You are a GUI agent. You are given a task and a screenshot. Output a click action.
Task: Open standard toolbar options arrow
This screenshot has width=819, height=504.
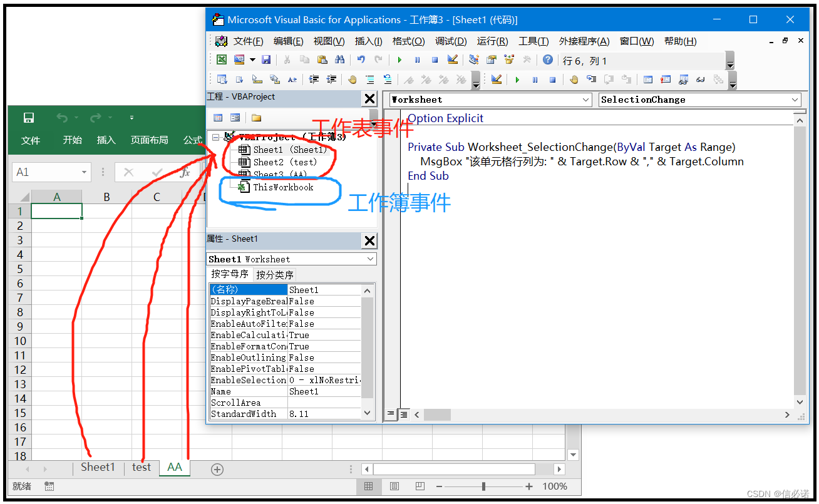tap(730, 61)
